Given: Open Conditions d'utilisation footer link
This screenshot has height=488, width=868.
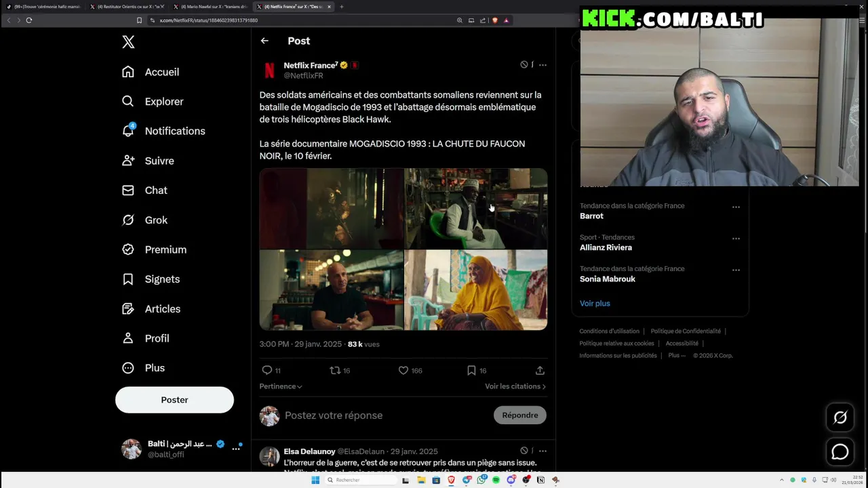Looking at the screenshot, I should 609,331.
